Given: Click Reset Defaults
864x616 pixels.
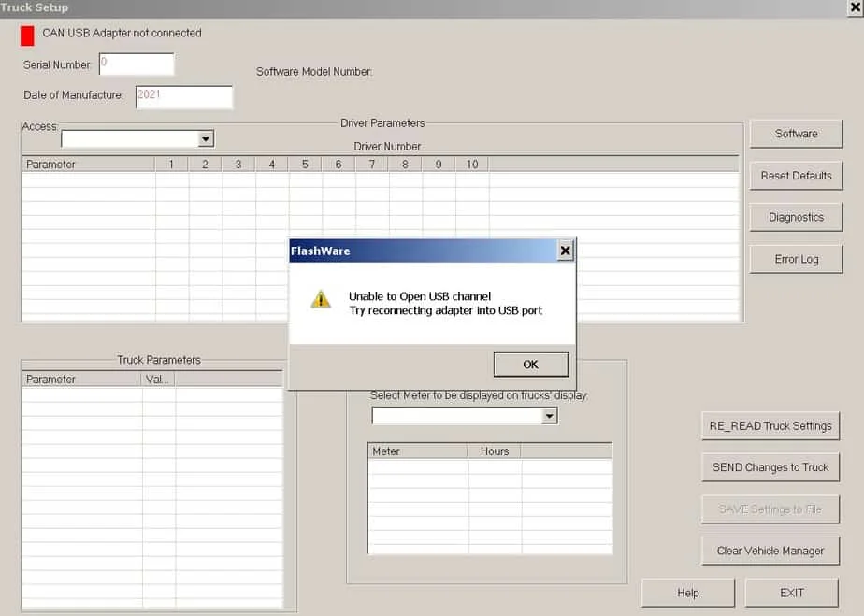Looking at the screenshot, I should pyautogui.click(x=796, y=175).
